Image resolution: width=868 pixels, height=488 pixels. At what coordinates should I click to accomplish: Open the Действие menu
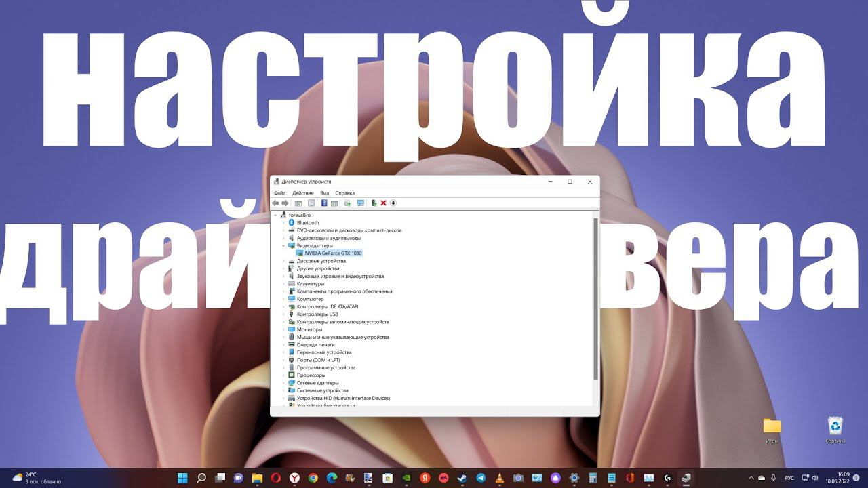pyautogui.click(x=303, y=193)
